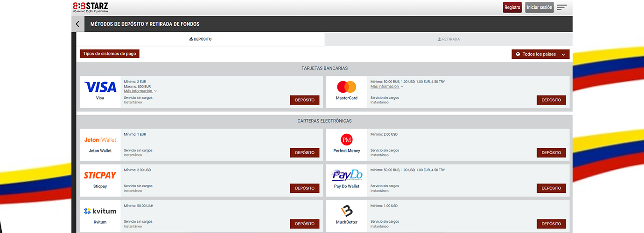Click Depósito button for Kvitum
This screenshot has width=644, height=233.
[x=305, y=224]
